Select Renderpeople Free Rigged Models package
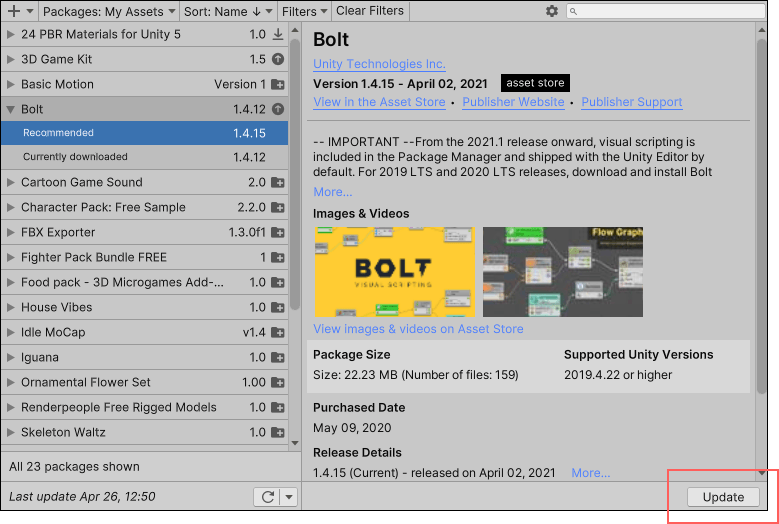This screenshot has height=524, width=779. pos(145,407)
